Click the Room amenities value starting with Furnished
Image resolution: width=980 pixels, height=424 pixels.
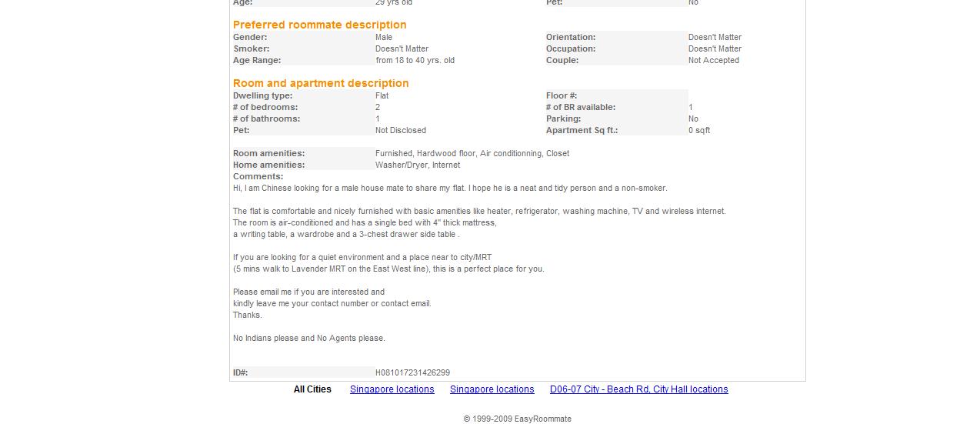click(x=472, y=153)
